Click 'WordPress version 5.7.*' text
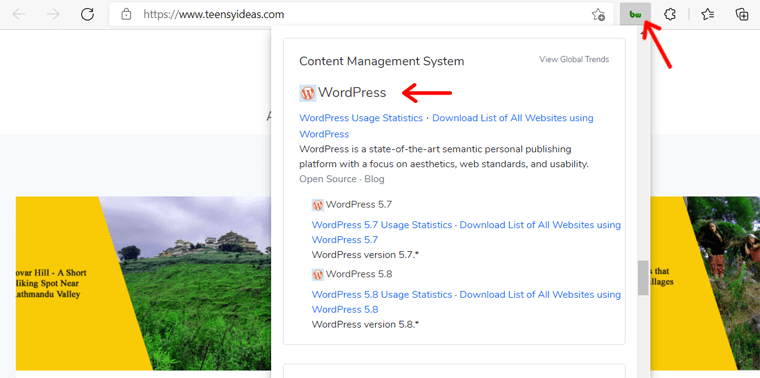This screenshot has width=760, height=378. coord(365,254)
